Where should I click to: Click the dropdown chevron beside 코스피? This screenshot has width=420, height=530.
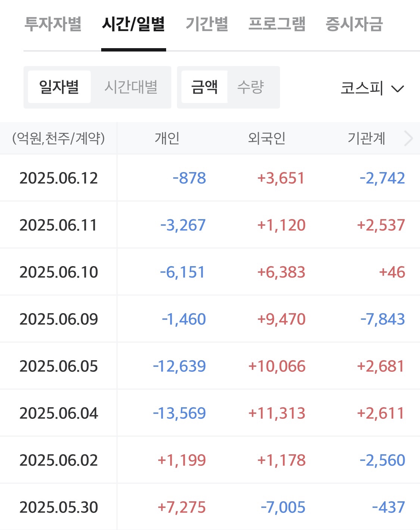(398, 89)
